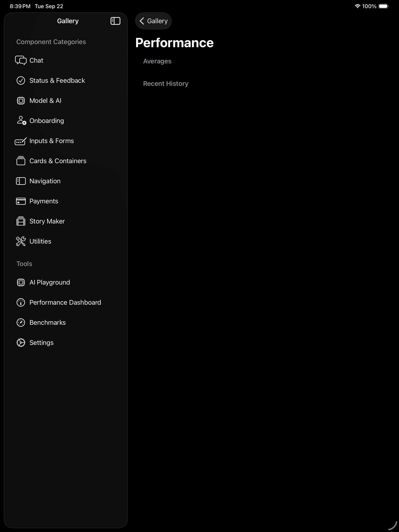This screenshot has width=399, height=532.
Task: Select the Utilities label
Action: [40, 241]
